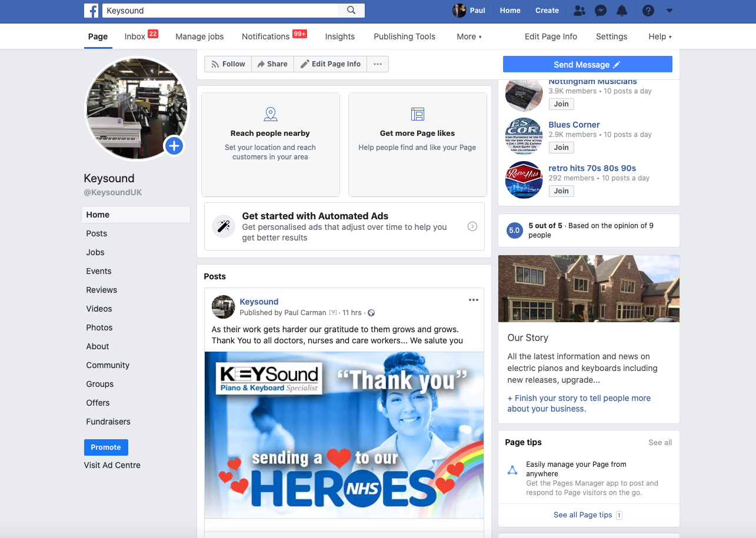The image size is (756, 538).
Task: Click the Facebook logo icon
Action: click(x=91, y=10)
